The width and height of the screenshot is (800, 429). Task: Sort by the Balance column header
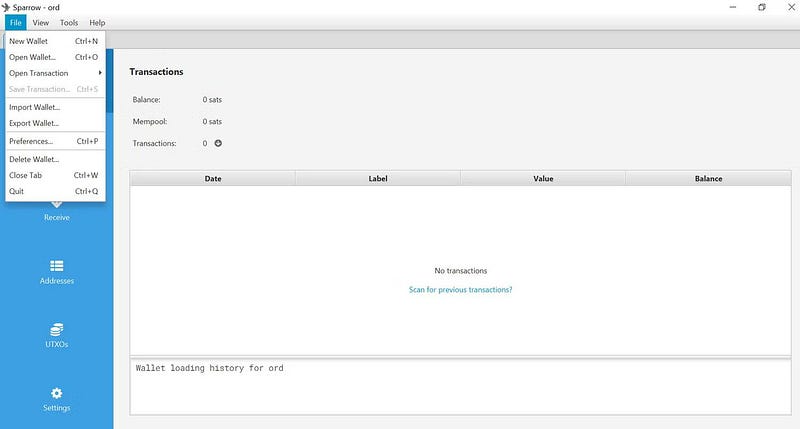tap(708, 179)
